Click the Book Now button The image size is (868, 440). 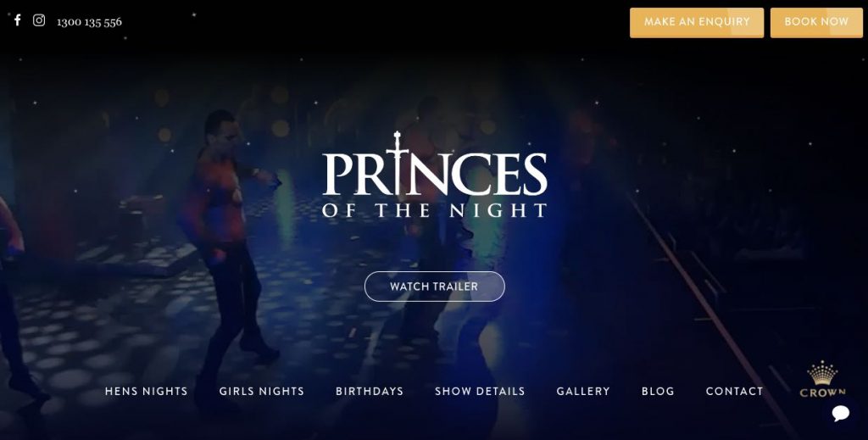click(816, 23)
